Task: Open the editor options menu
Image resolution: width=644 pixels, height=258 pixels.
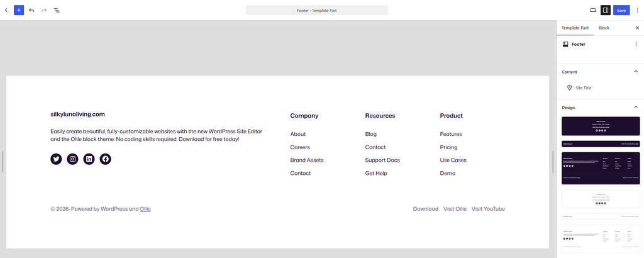Action: 637,10
